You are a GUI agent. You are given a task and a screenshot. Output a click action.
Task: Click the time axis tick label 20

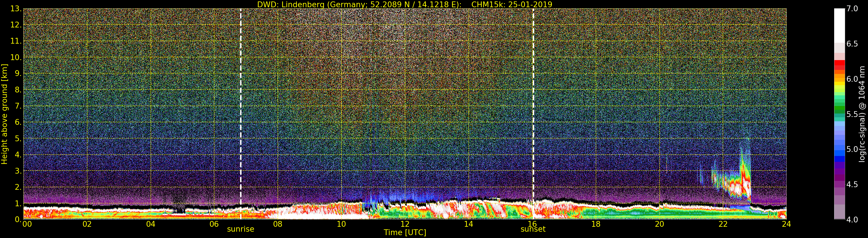tap(659, 224)
